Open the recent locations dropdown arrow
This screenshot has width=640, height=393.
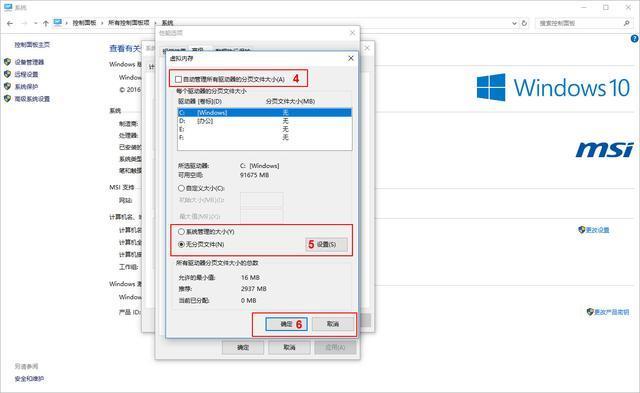click(36, 24)
